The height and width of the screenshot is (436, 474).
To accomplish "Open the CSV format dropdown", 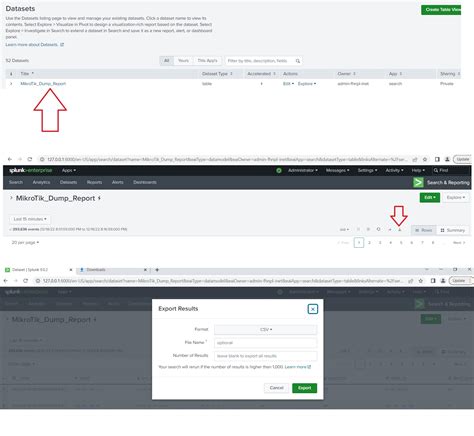I will [x=266, y=329].
